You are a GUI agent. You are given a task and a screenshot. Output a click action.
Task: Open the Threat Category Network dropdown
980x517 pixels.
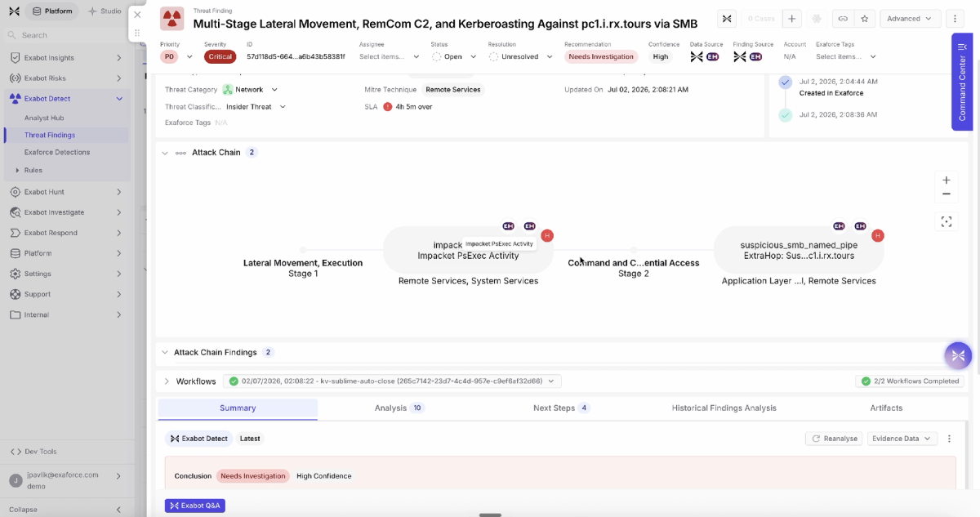click(x=250, y=90)
